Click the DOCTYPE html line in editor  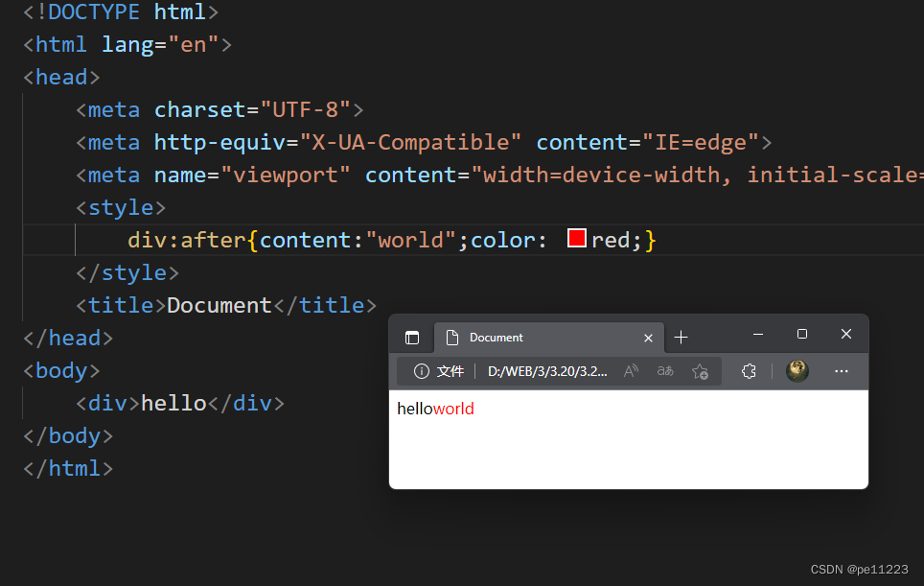point(121,12)
